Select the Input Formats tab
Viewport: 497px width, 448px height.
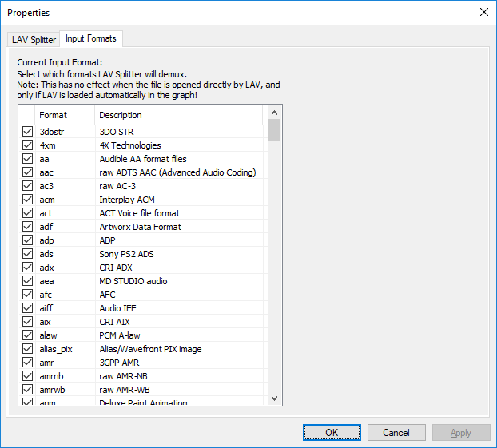(91, 38)
